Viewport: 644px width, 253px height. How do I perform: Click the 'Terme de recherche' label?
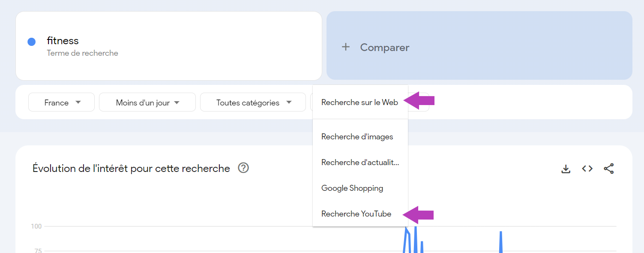(82, 53)
